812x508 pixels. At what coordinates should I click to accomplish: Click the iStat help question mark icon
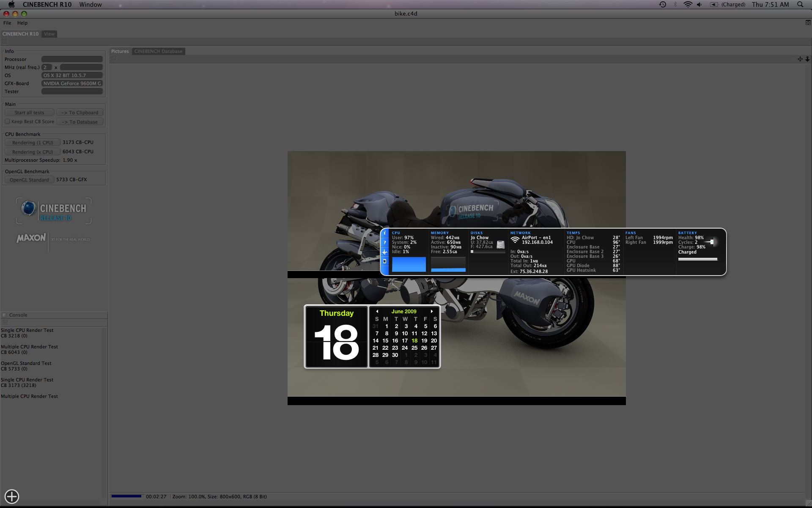click(x=384, y=243)
